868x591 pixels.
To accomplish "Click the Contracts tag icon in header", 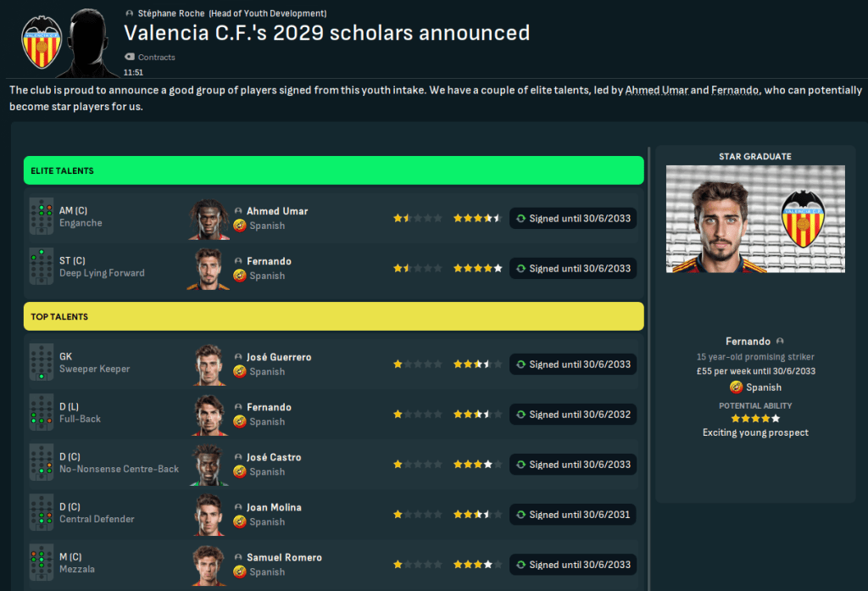I will (130, 57).
